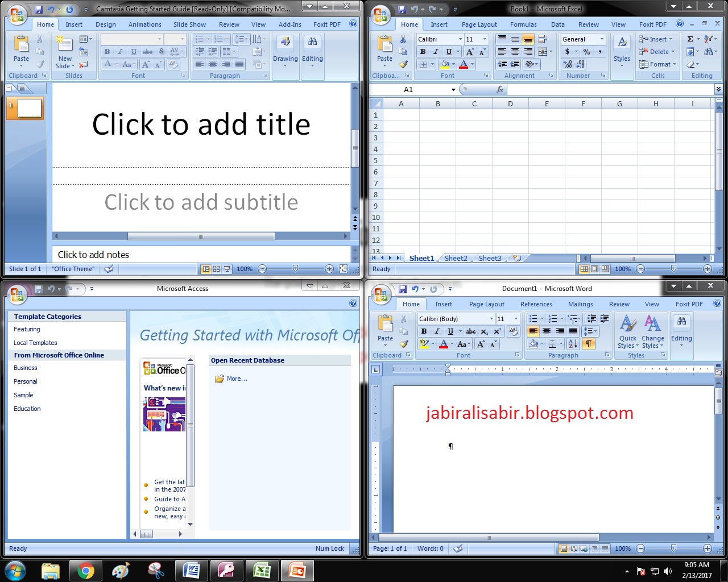The height and width of the screenshot is (582, 728).
Task: Switch to the Sheet2 tab in Excel
Action: point(455,258)
